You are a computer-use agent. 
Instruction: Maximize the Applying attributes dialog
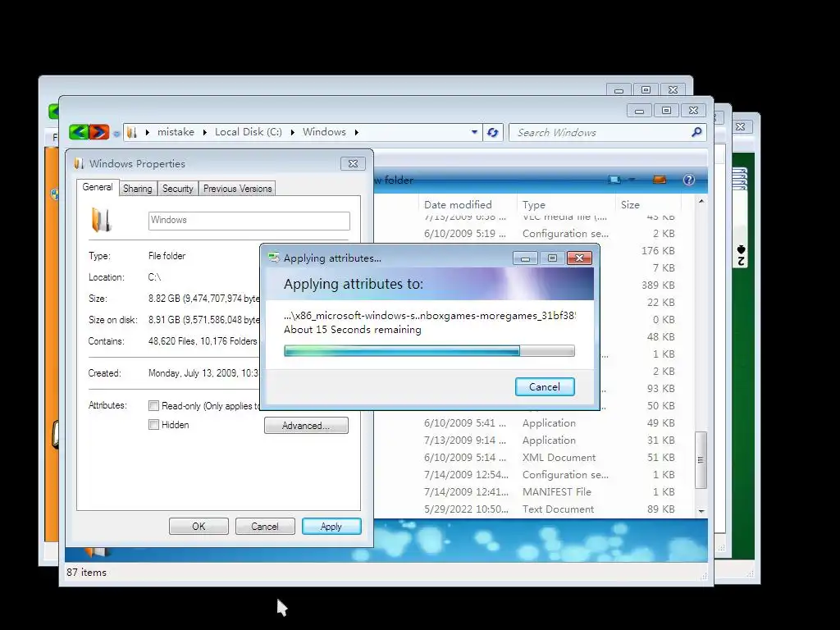[552, 258]
